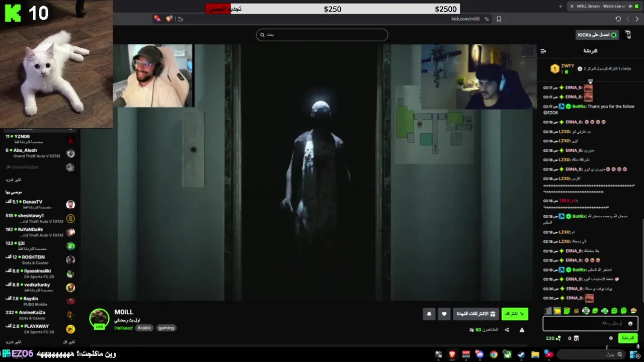Image resolution: width=644 pixels, height=362 pixels.
Task: Open Google Chrome from taskbar
Action: click(494, 354)
